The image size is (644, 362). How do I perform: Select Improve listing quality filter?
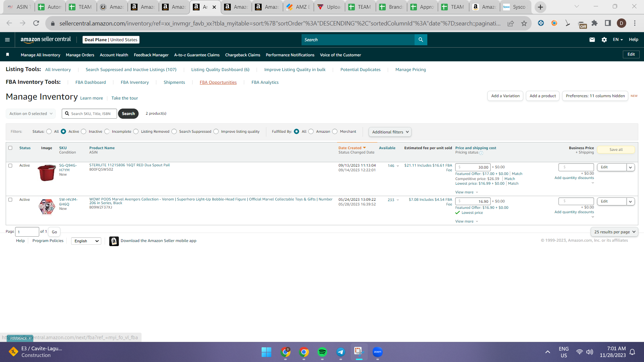[x=216, y=131]
